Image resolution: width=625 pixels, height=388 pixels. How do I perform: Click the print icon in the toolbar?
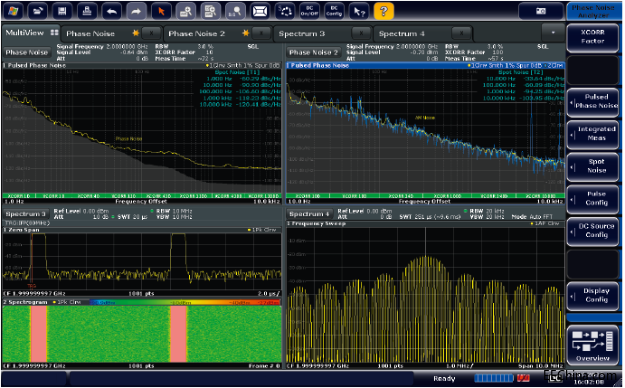point(87,11)
